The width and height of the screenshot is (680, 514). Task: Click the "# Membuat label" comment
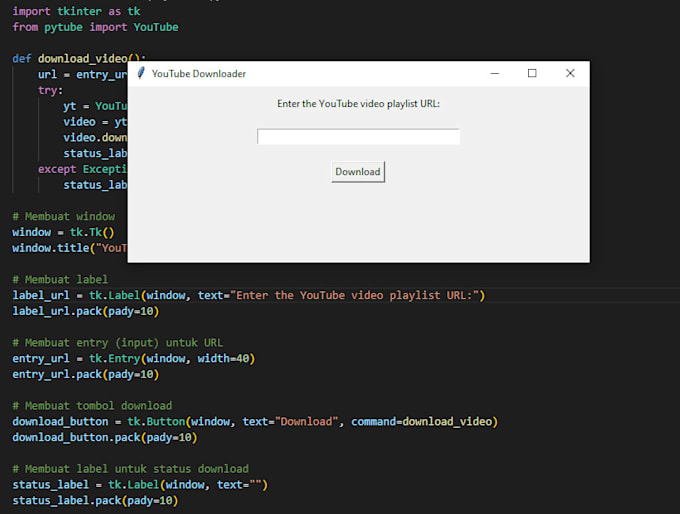tap(60, 279)
